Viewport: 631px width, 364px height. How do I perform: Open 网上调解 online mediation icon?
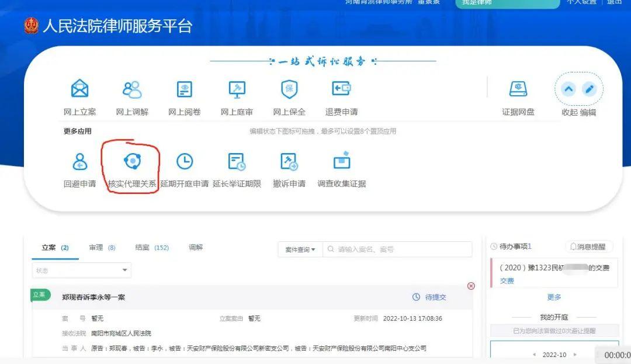click(x=132, y=89)
